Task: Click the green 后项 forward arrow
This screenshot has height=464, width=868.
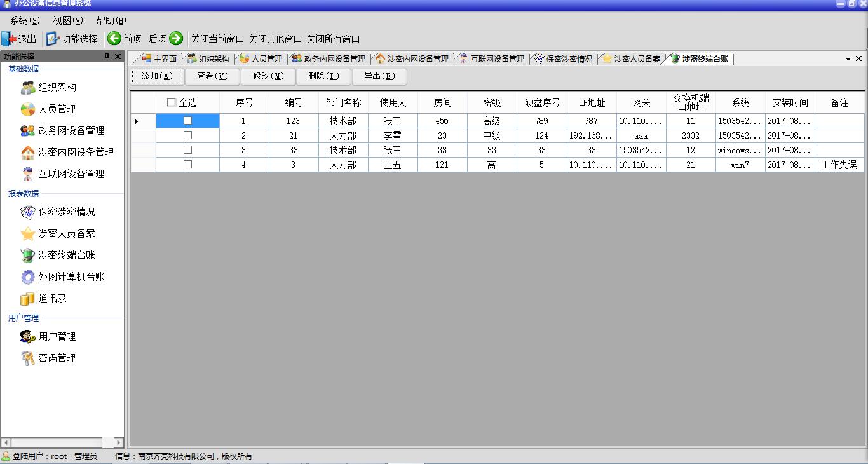Action: point(176,39)
